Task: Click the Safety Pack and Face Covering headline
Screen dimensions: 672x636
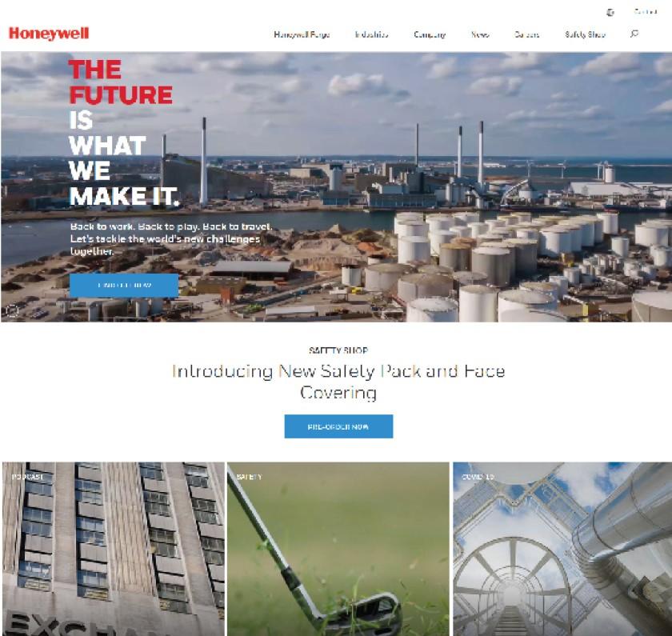Action: 338,382
